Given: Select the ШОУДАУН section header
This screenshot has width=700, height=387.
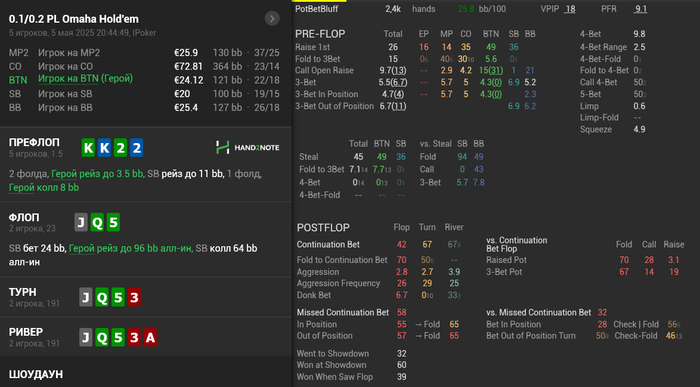Looking at the screenshot, I should (x=36, y=374).
